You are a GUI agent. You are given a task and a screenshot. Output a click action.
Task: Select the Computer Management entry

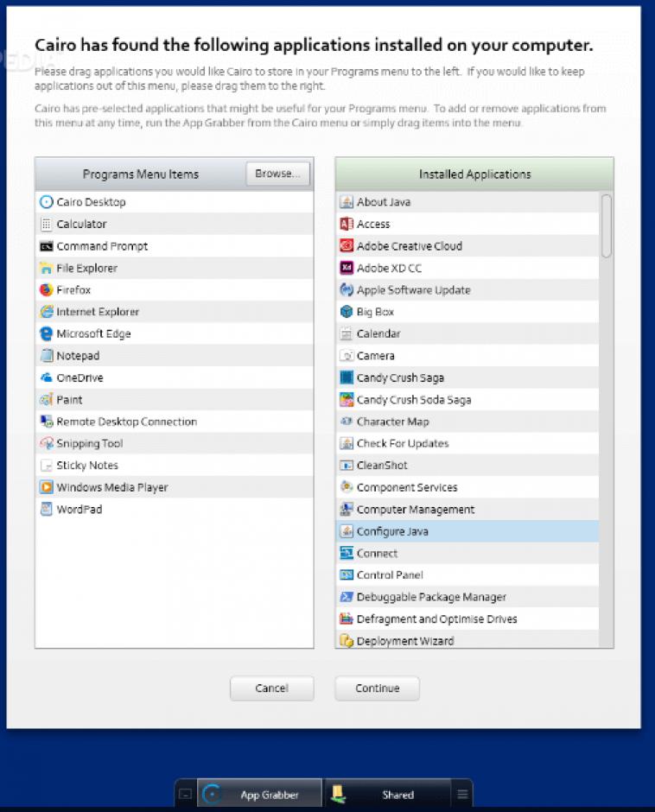coord(467,509)
